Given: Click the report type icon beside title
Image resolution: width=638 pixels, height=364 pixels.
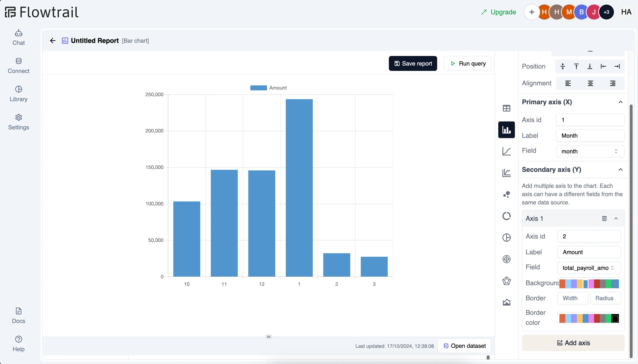Looking at the screenshot, I should pos(65,40).
